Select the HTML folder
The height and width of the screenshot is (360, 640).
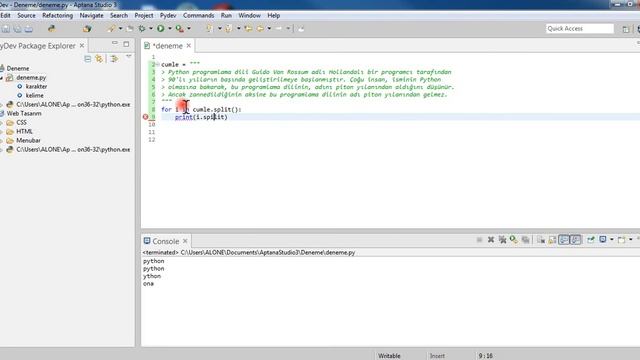[x=24, y=131]
